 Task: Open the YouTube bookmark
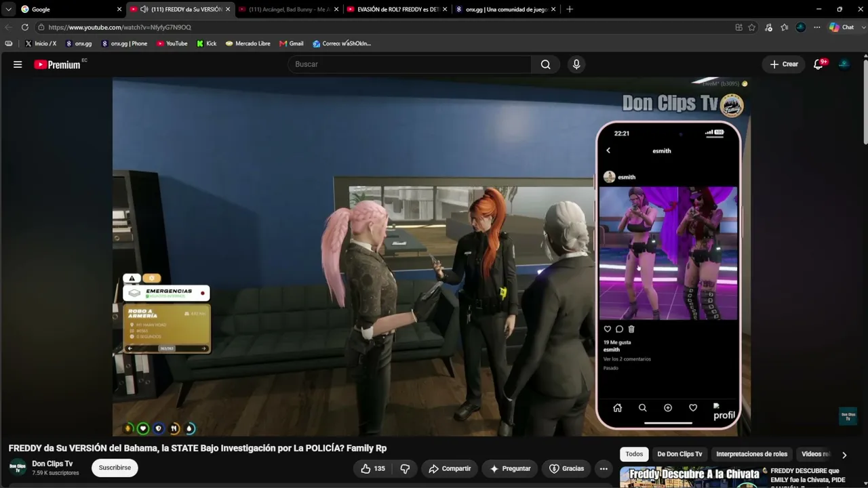pos(172,43)
